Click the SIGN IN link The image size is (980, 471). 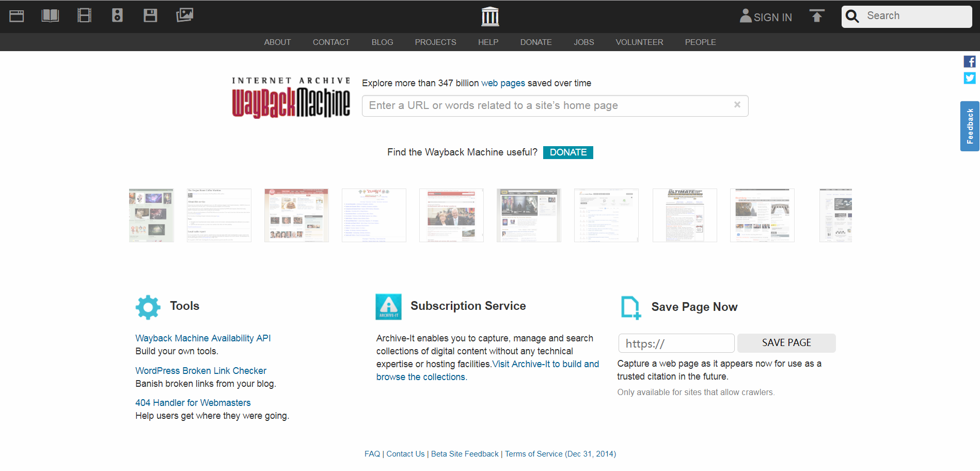pos(772,18)
